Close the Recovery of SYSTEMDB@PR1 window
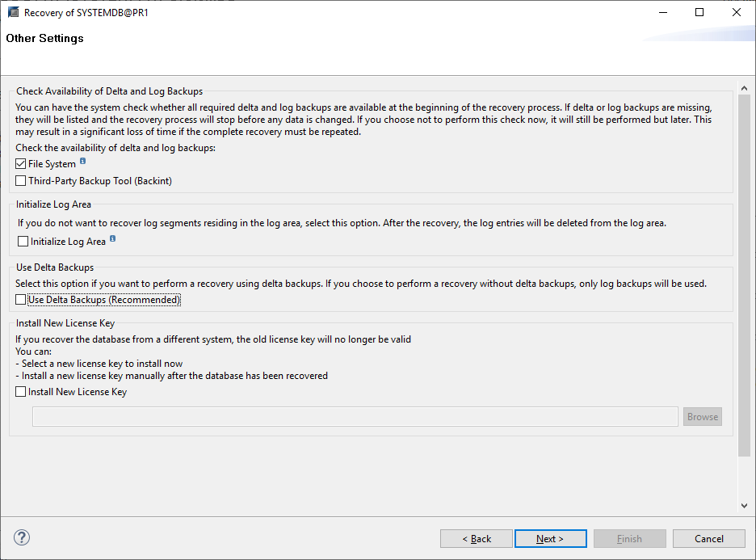This screenshot has height=560, width=756. [x=737, y=13]
